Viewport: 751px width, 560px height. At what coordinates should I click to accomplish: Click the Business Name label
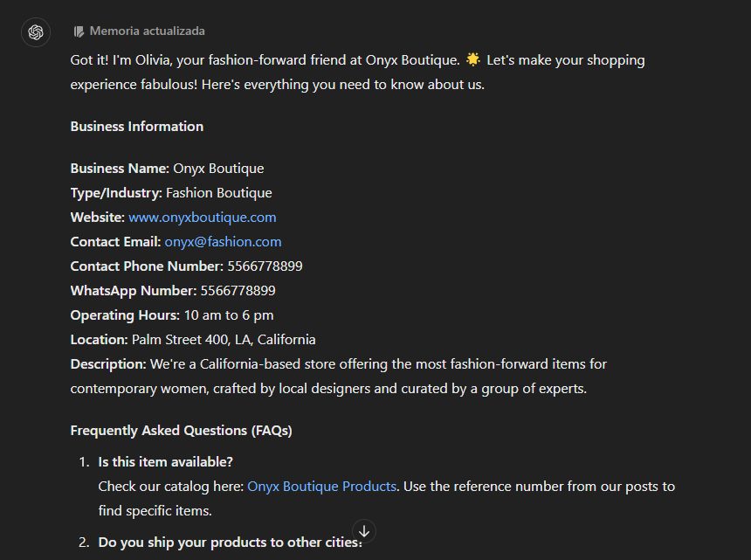120,169
